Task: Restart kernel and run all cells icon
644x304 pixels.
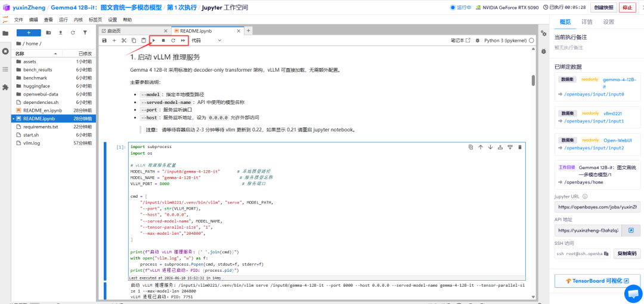Action: click(x=183, y=40)
